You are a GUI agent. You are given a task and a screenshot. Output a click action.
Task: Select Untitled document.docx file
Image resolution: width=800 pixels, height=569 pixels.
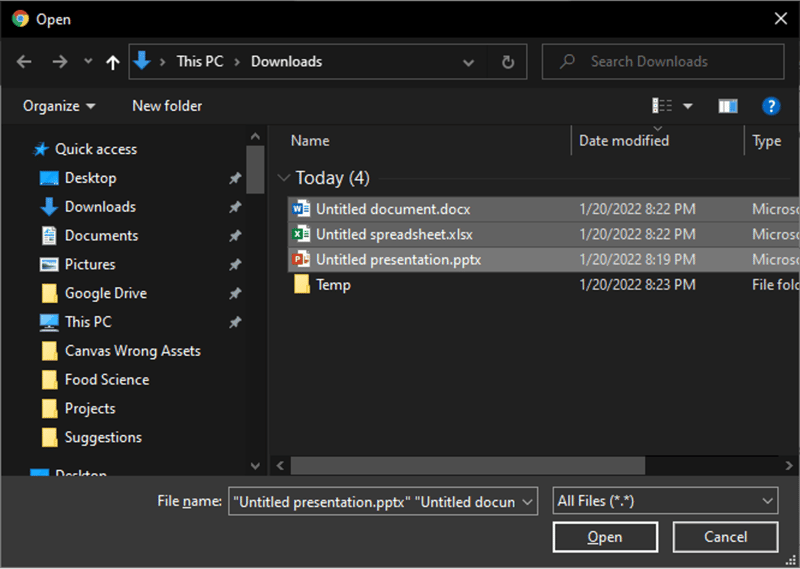coord(543,209)
